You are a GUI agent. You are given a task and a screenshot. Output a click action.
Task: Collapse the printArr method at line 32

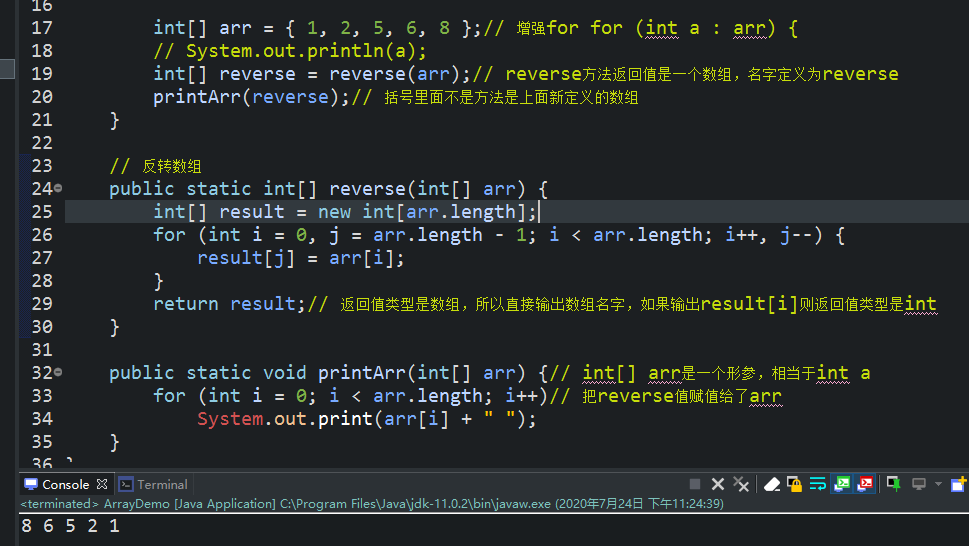[58, 372]
